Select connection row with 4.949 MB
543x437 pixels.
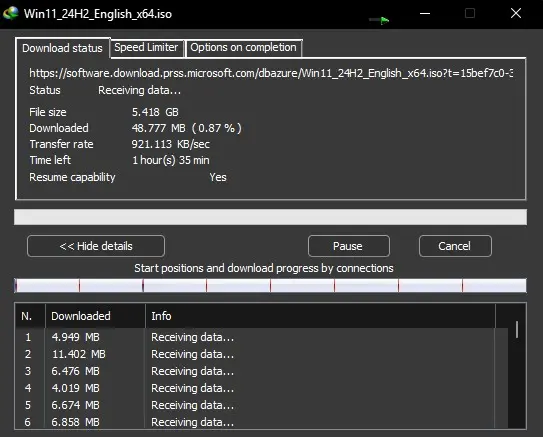pos(261,337)
